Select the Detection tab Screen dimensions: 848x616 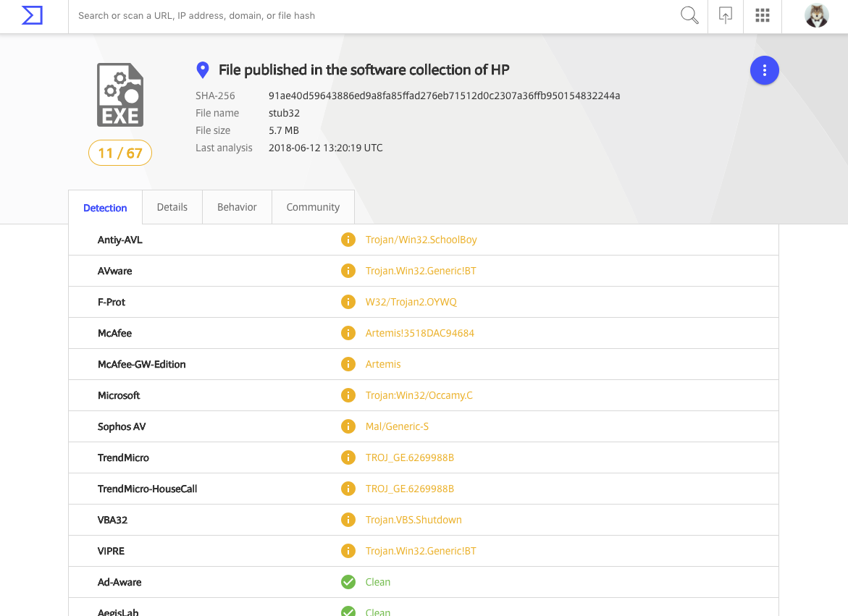[x=105, y=208]
